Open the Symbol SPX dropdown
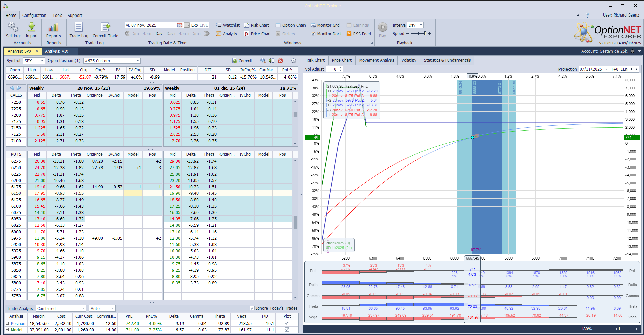 coord(42,61)
